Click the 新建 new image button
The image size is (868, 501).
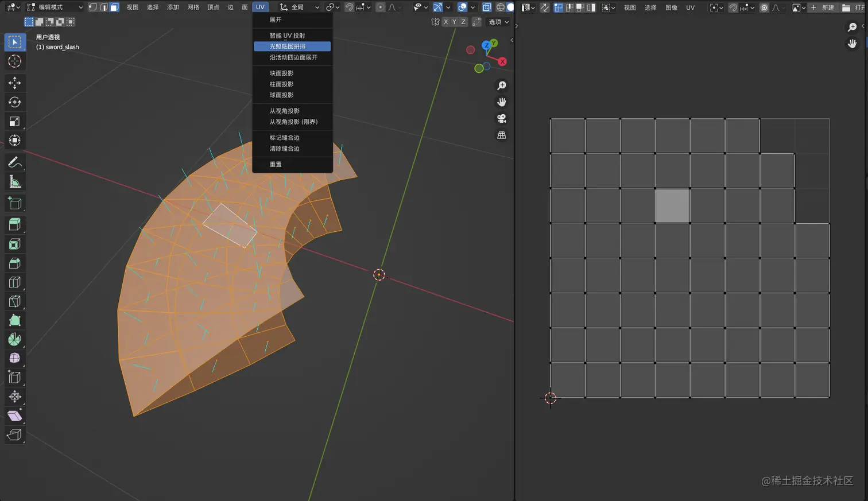[823, 7]
